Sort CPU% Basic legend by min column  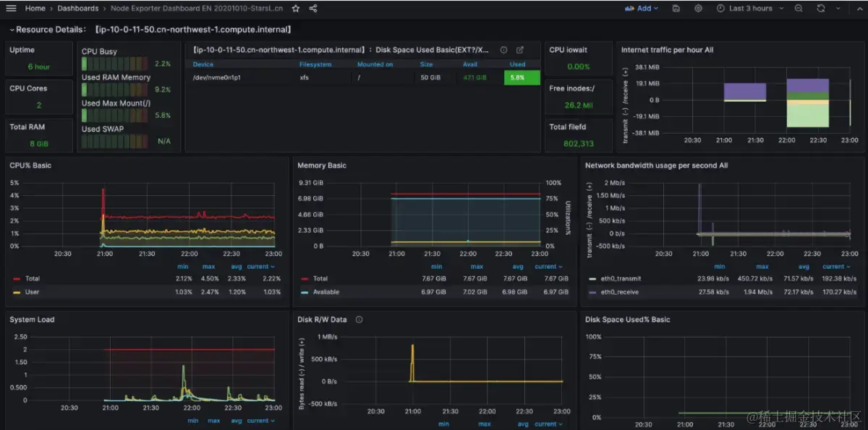pos(183,267)
